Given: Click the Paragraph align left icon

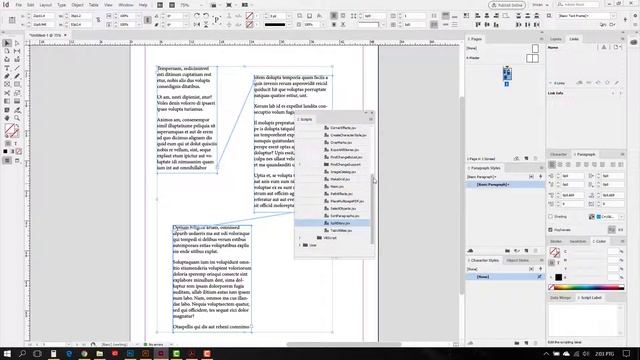Looking at the screenshot, I should click(x=552, y=164).
